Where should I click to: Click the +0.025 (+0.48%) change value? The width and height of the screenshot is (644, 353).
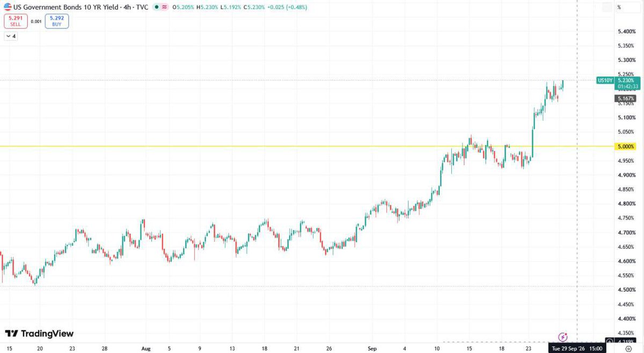(288, 8)
